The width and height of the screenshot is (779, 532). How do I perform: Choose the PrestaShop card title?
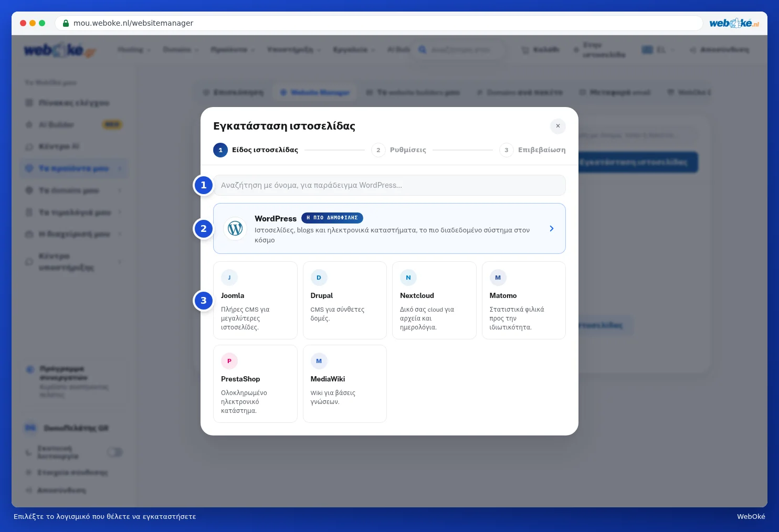[240, 379]
